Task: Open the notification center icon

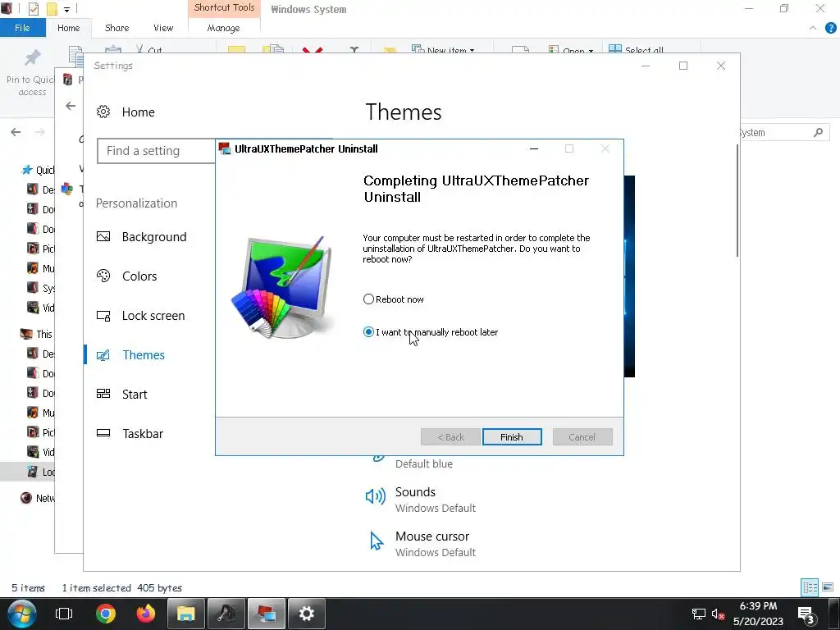Action: (x=806, y=614)
